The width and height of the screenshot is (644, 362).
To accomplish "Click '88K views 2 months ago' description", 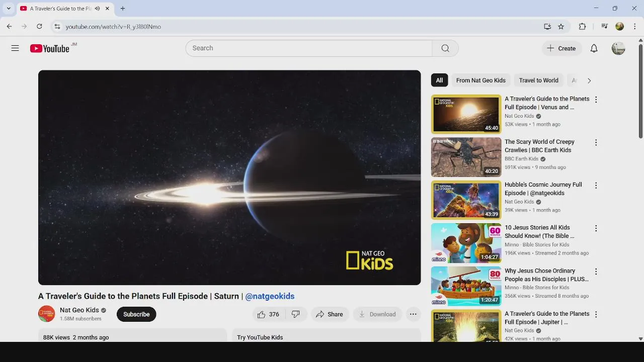I will point(76,337).
